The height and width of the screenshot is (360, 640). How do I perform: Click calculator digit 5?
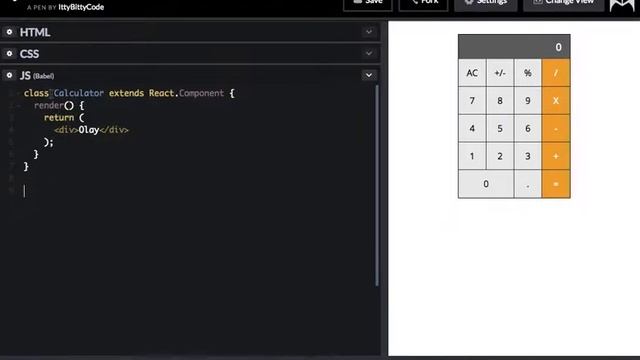500,129
